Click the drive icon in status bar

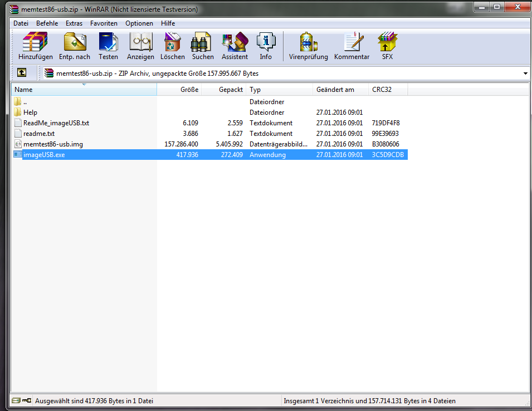tap(16, 400)
